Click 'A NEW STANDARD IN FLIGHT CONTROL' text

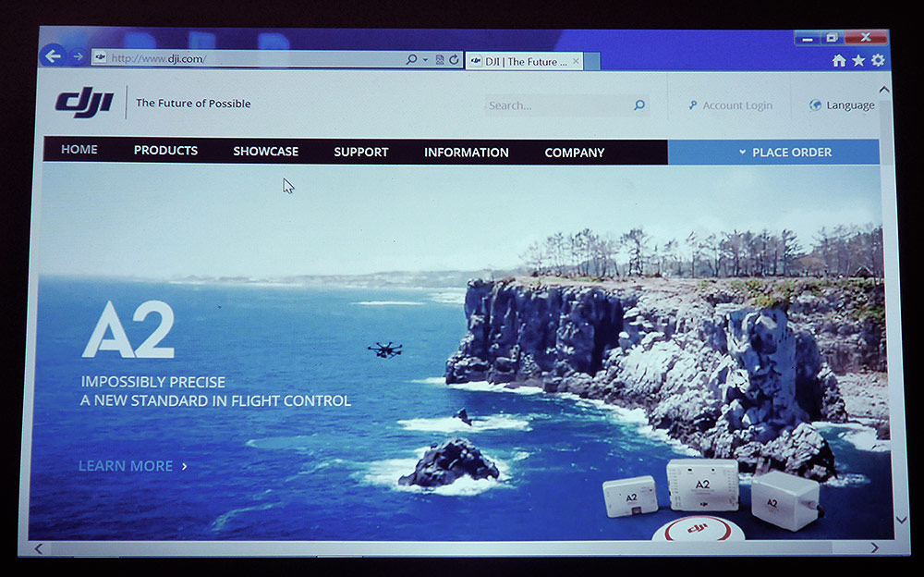point(215,401)
